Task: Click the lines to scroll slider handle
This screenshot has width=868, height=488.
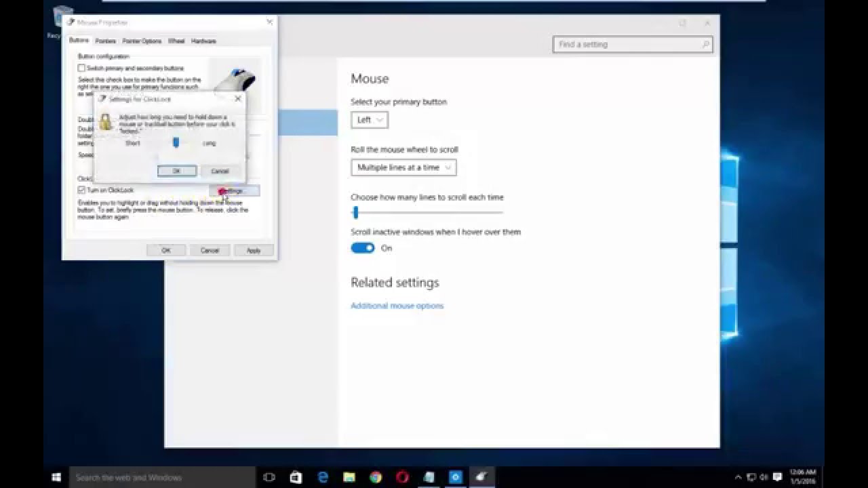Action: [355, 213]
